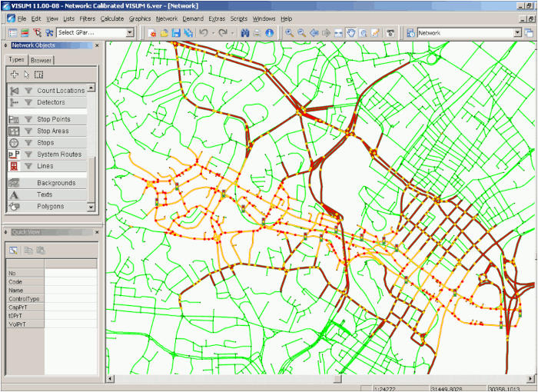The width and height of the screenshot is (538, 392).
Task: Click the network objects list icon in toolbar
Action: [13, 33]
